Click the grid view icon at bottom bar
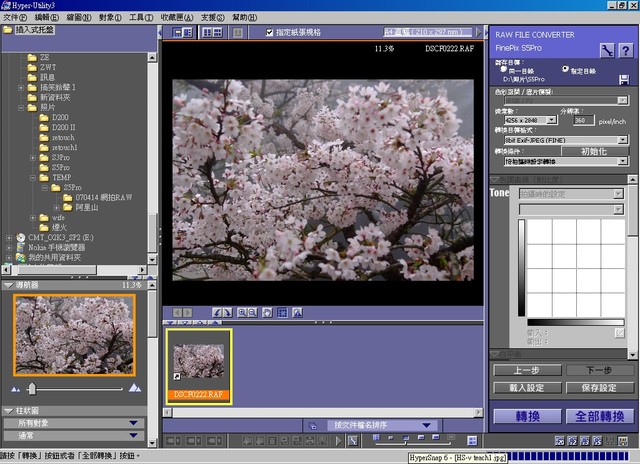 pos(472,441)
